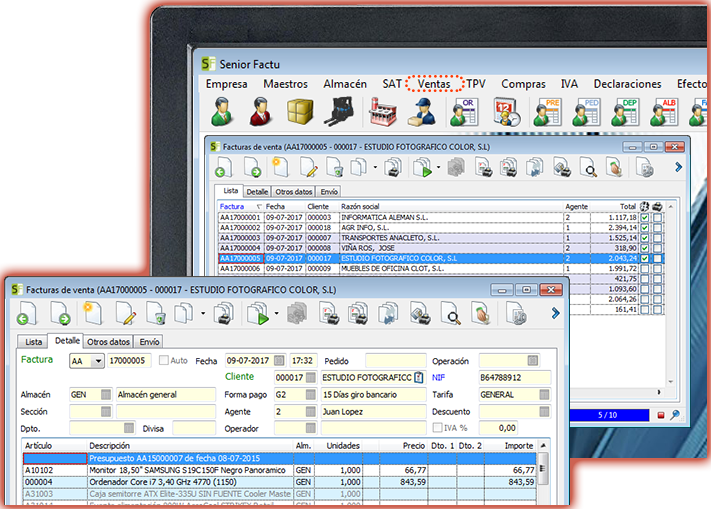
Task: Open the Declaraciones menu
Action: (x=627, y=84)
